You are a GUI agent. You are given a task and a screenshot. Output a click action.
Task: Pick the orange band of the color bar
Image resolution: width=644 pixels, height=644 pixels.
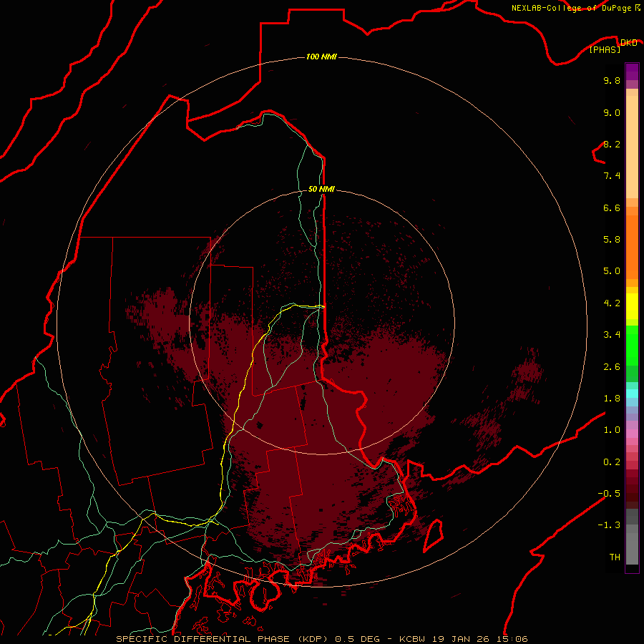coord(632,247)
